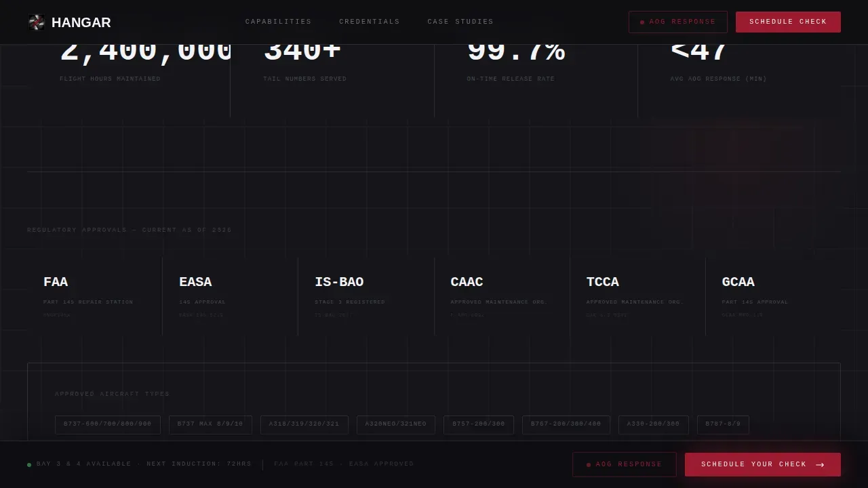Click the green bay availability status dot
Viewport: 868px width, 488px height.
tap(29, 465)
